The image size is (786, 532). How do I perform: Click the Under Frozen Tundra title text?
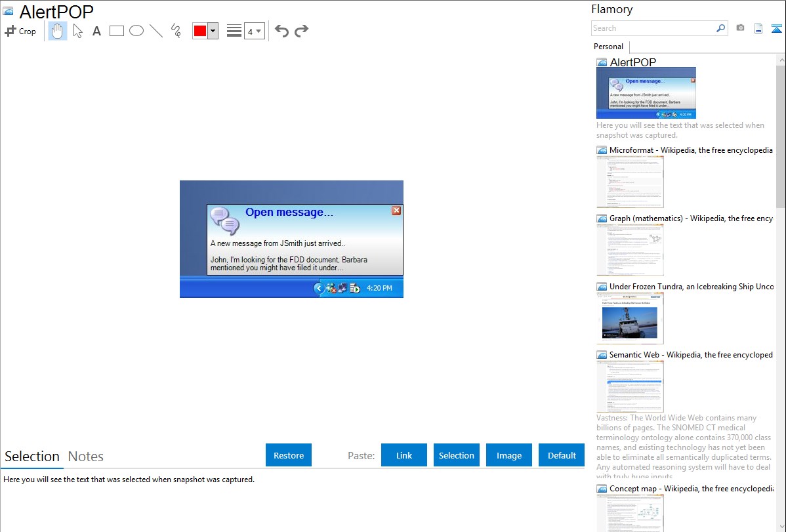(x=692, y=286)
